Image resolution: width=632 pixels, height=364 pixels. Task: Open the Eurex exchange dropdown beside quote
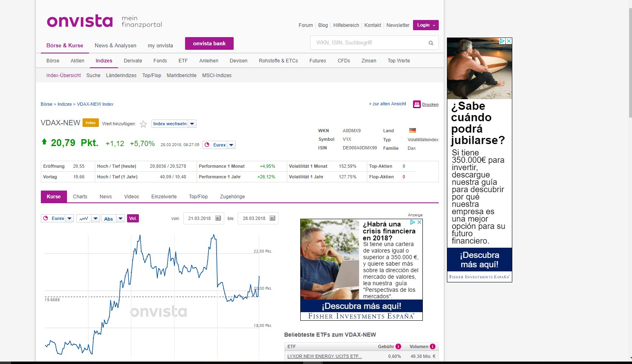219,145
